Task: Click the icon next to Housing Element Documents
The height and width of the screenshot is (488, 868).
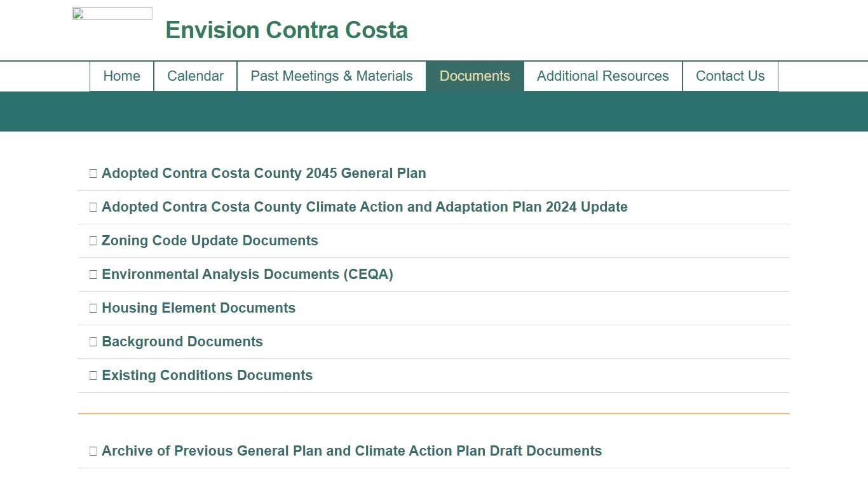Action: pos(93,308)
